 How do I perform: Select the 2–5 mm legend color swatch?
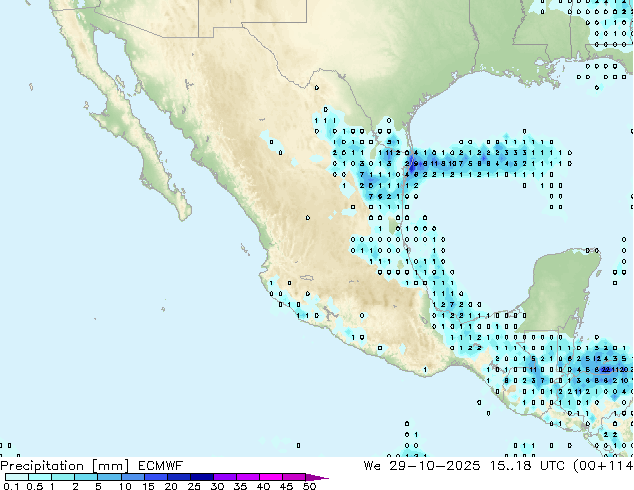[x=86, y=477]
